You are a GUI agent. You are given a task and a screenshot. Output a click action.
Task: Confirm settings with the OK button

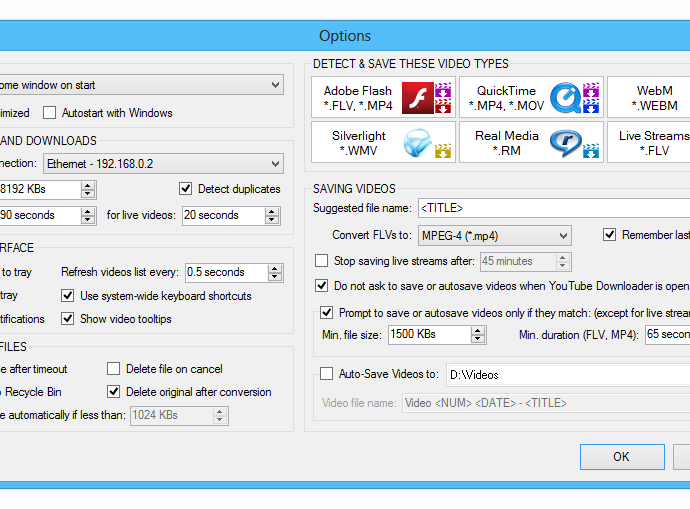(622, 457)
